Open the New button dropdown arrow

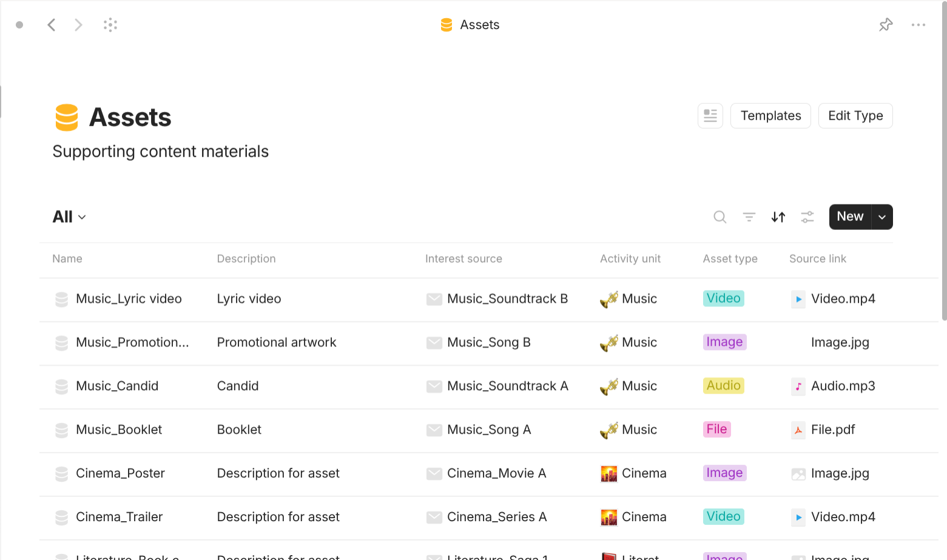881,217
